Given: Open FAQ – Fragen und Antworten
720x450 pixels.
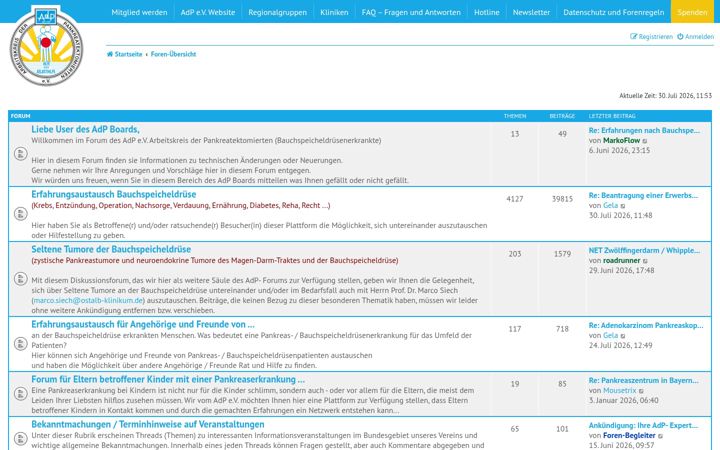Looking at the screenshot, I should (411, 12).
